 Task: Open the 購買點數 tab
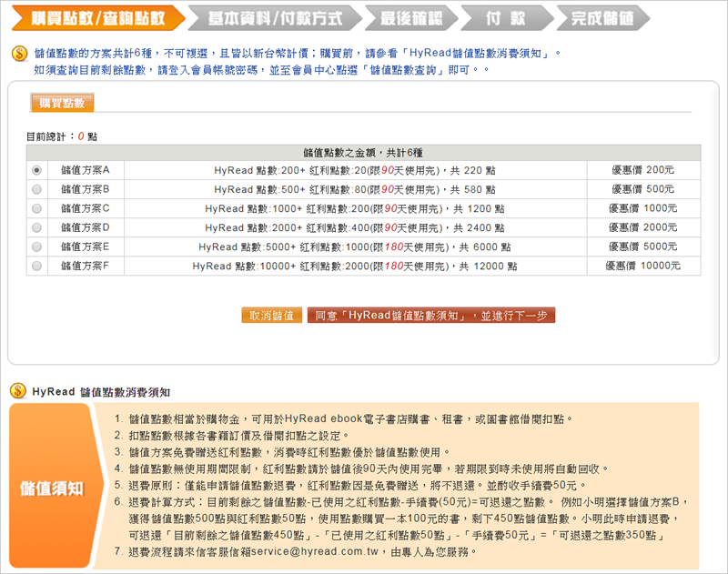pos(61,104)
